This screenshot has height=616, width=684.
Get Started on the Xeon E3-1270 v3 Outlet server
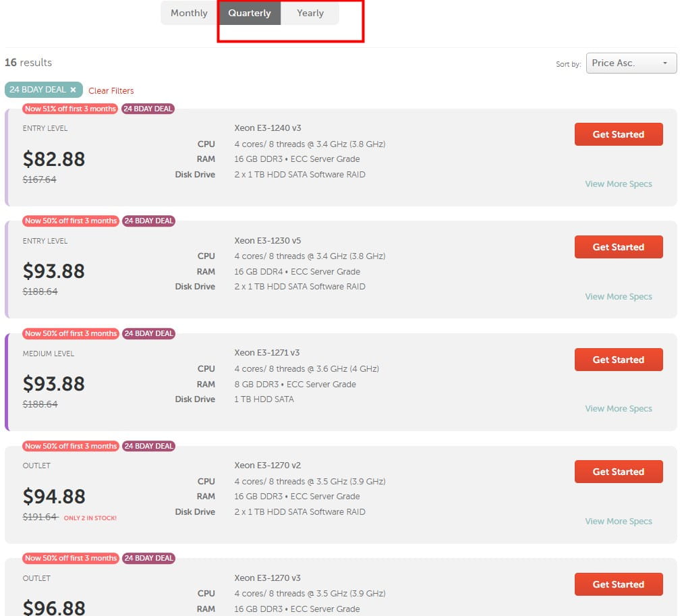618,584
